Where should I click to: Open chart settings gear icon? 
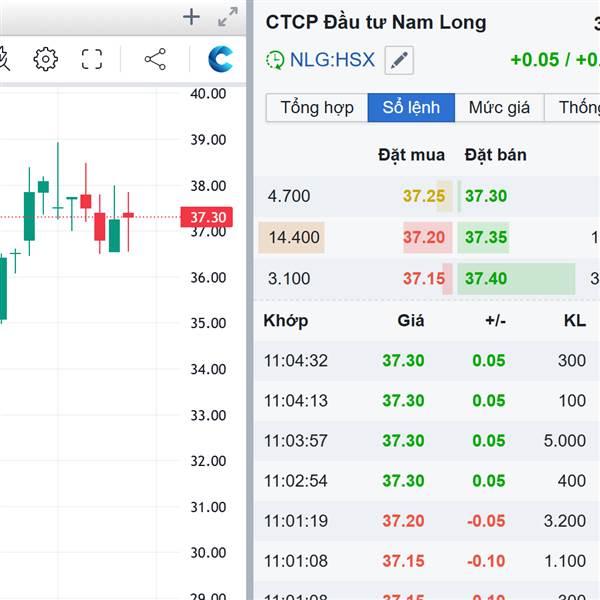46,59
